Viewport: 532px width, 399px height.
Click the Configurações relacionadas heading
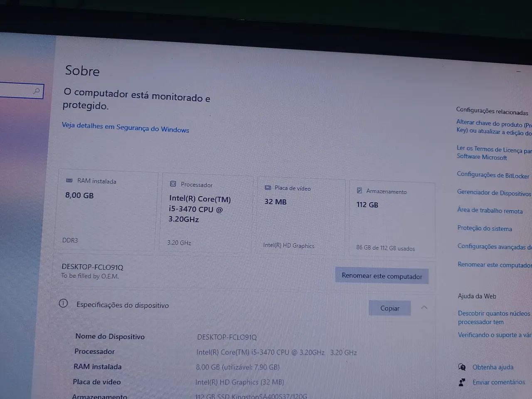(x=492, y=111)
